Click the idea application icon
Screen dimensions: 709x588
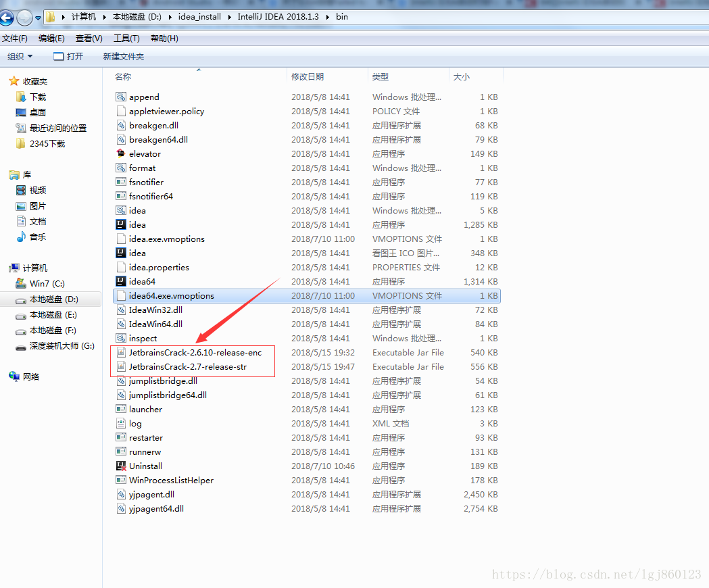121,225
